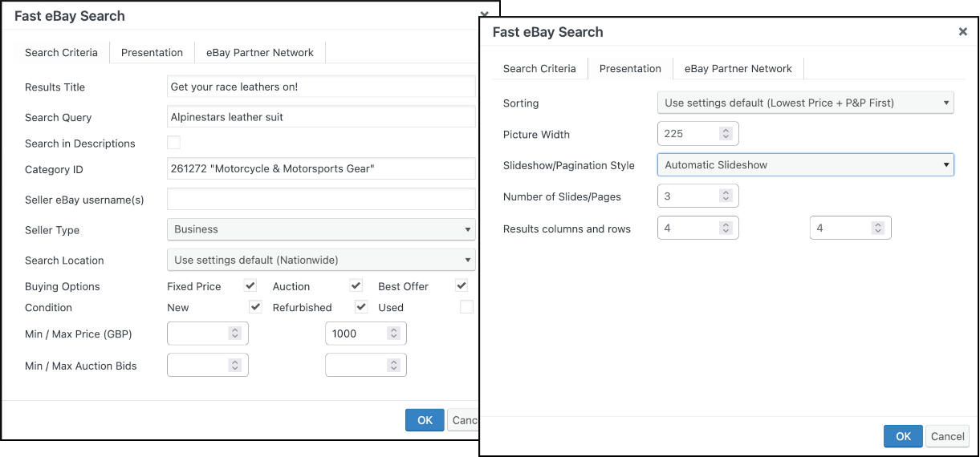Click the partially hidden Cancel button, left dialog
The width and height of the screenshot is (980, 457).
pyautogui.click(x=463, y=420)
